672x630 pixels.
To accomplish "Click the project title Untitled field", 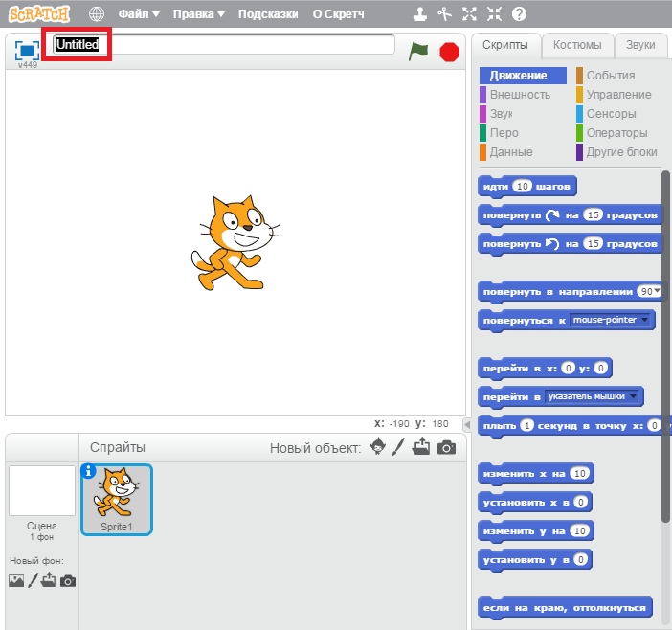I will pyautogui.click(x=223, y=45).
